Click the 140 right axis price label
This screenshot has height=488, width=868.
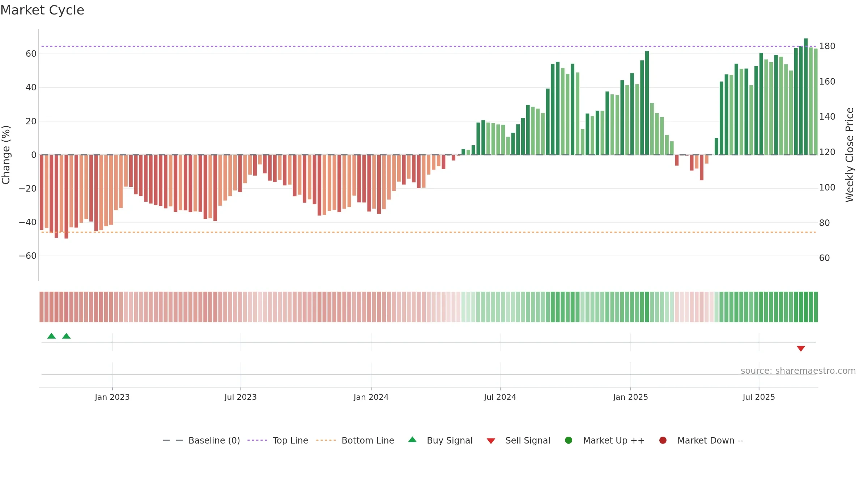(827, 117)
